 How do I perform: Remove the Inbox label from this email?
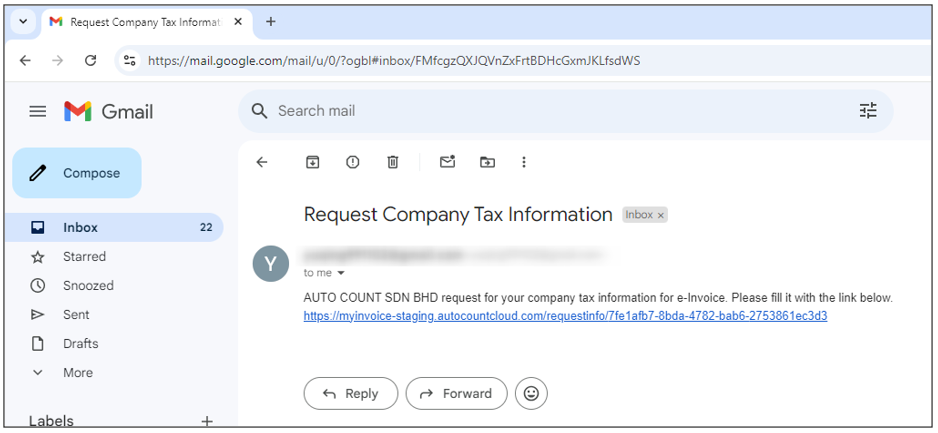tap(660, 216)
